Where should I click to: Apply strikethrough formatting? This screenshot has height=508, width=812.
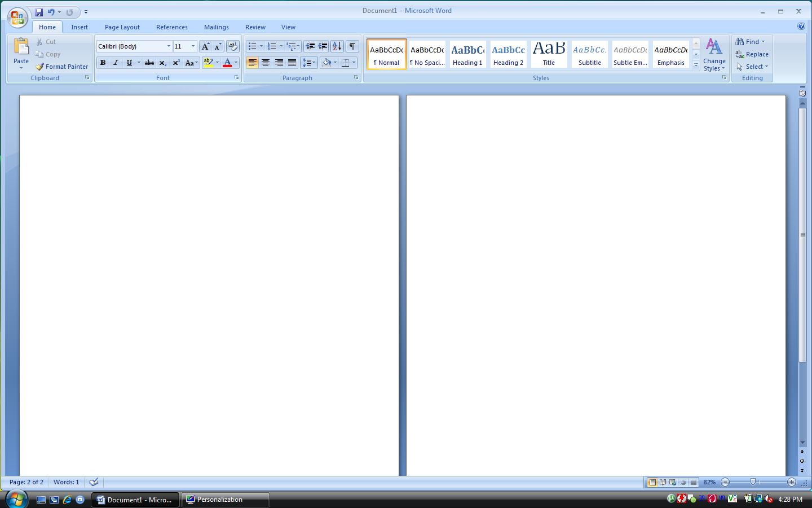[149, 63]
